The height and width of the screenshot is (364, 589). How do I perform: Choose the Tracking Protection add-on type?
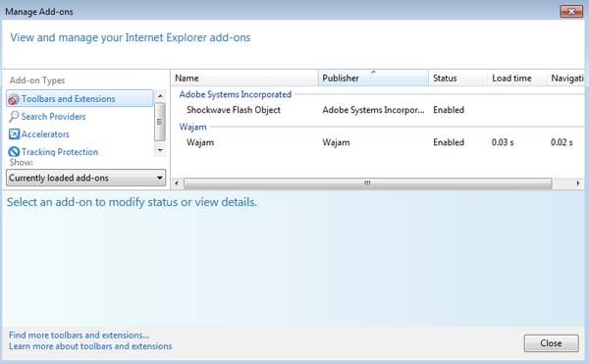60,152
